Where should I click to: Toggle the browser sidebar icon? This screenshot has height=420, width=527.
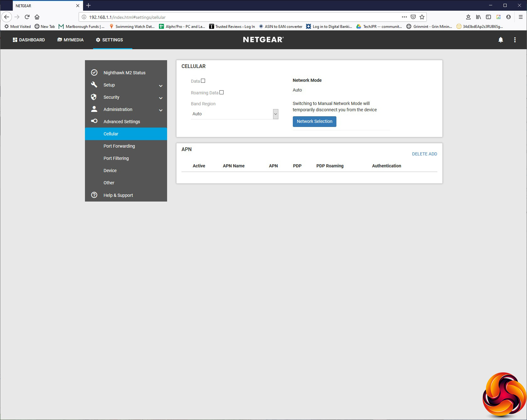click(488, 17)
